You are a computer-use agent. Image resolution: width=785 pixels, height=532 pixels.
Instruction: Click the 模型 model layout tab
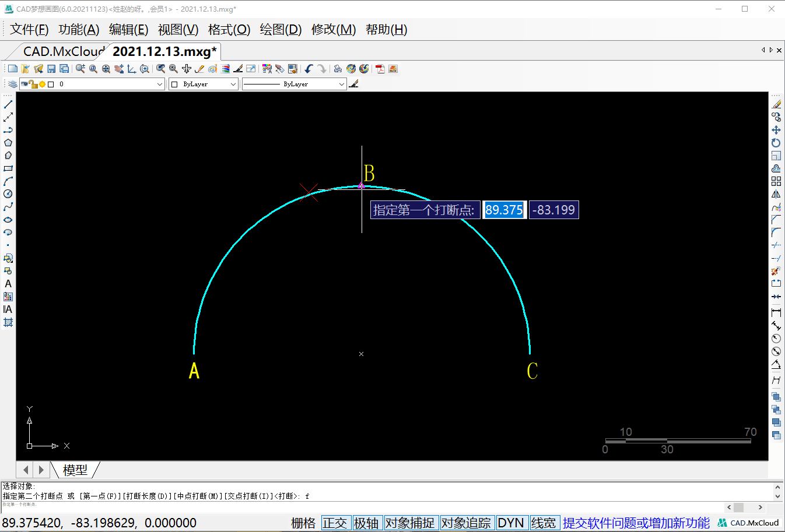click(75, 470)
